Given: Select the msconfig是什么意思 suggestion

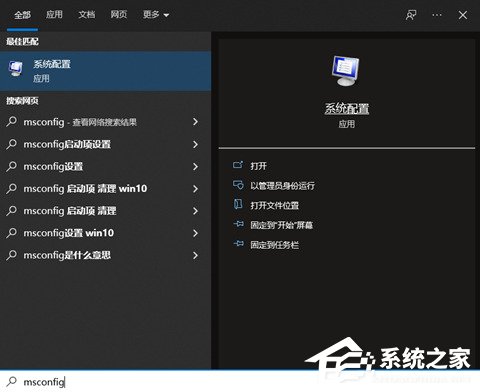Looking at the screenshot, I should tap(105, 255).
